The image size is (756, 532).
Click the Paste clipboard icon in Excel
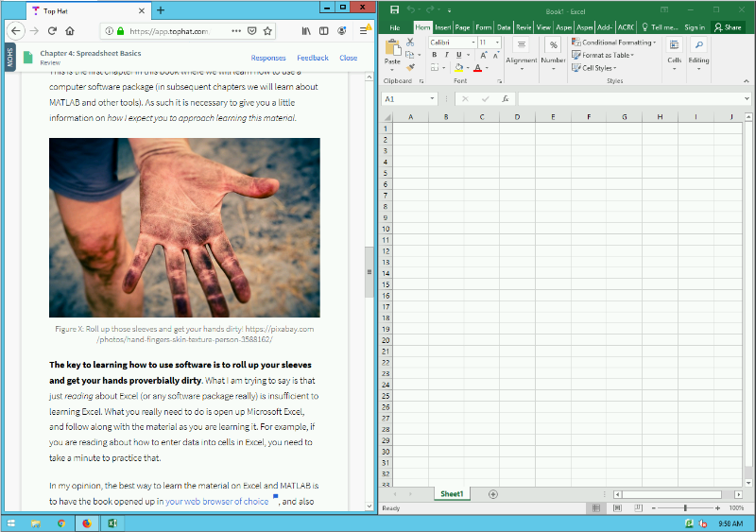pyautogui.click(x=392, y=48)
